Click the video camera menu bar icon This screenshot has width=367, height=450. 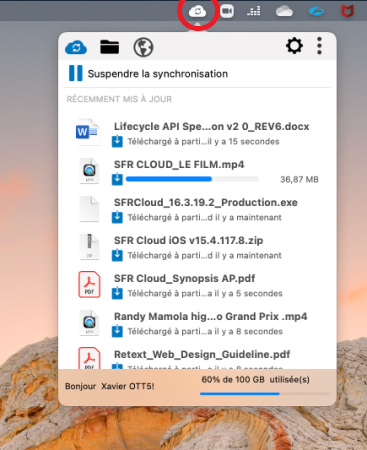(227, 11)
